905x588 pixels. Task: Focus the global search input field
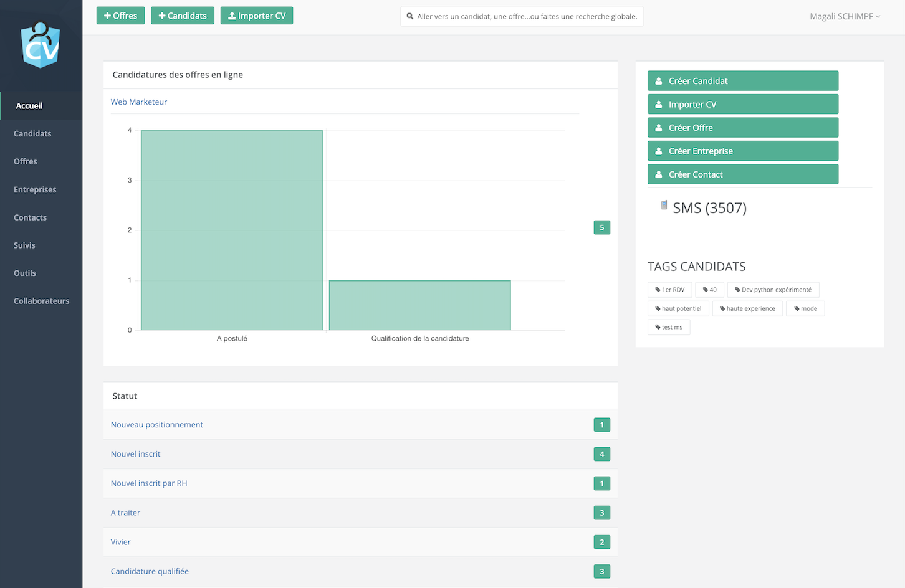coord(527,16)
